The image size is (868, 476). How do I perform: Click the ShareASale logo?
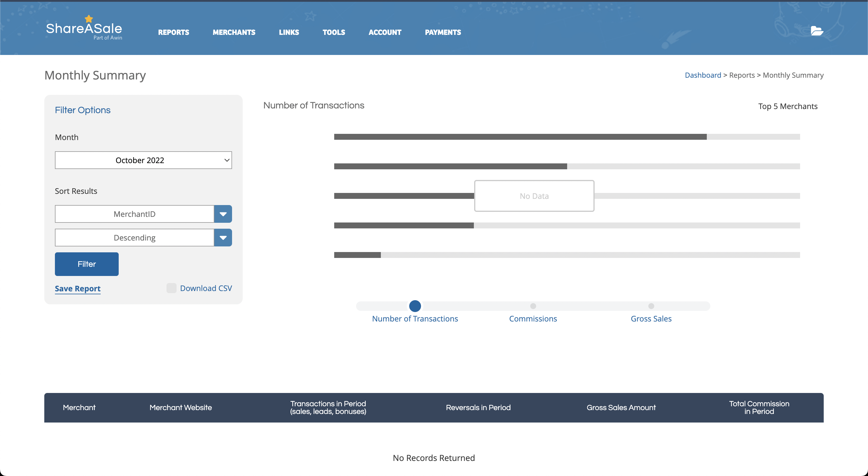click(84, 28)
